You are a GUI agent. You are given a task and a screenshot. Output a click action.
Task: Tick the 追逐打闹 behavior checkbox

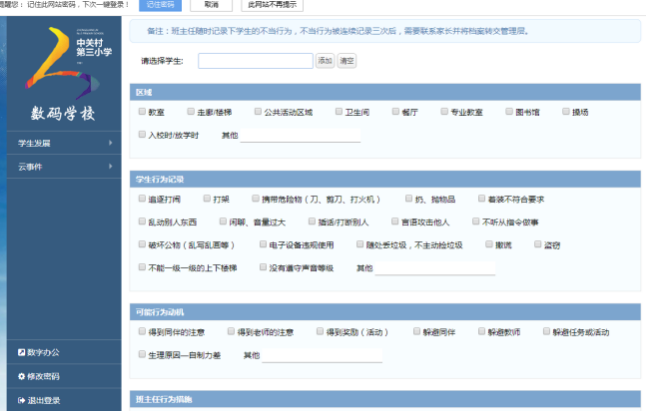142,198
